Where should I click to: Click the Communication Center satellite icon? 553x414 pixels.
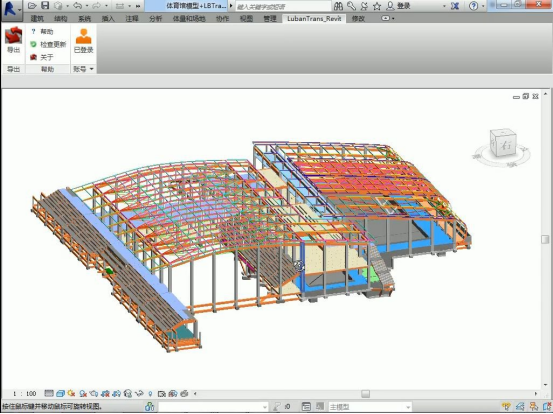(364, 6)
